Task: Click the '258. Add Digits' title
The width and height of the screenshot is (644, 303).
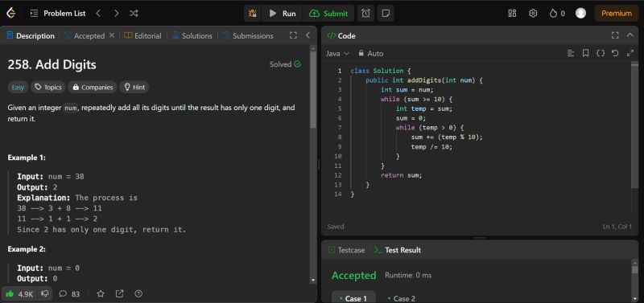Action: (x=52, y=64)
